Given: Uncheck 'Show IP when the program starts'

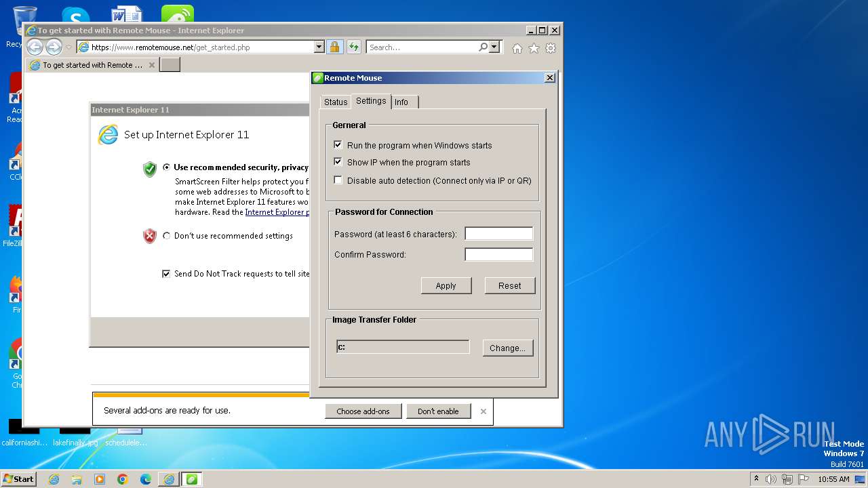Looking at the screenshot, I should pos(338,162).
